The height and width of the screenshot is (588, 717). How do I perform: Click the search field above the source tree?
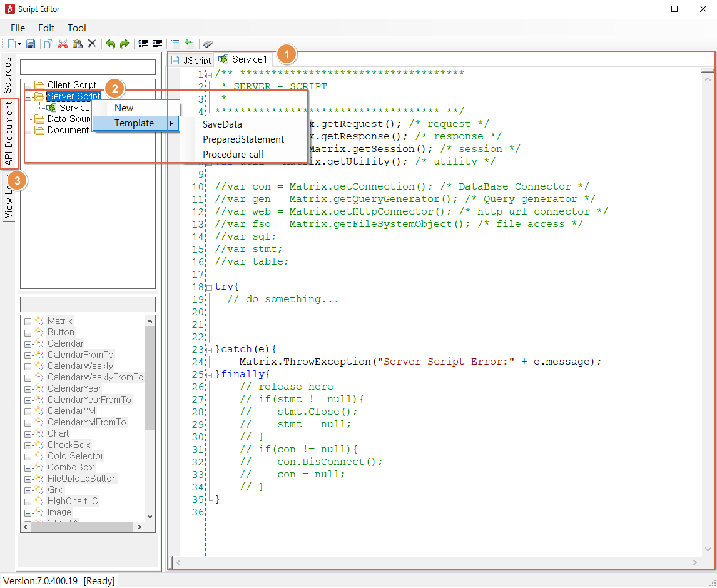pos(88,67)
